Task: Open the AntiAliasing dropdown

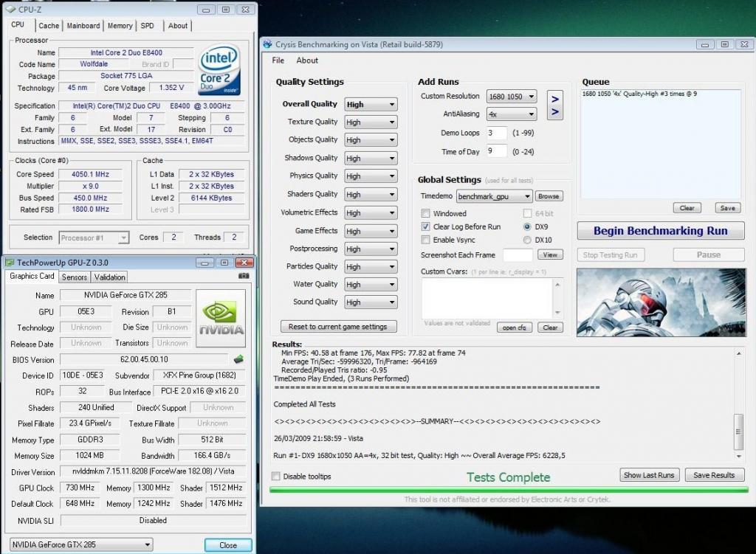Action: (512, 114)
